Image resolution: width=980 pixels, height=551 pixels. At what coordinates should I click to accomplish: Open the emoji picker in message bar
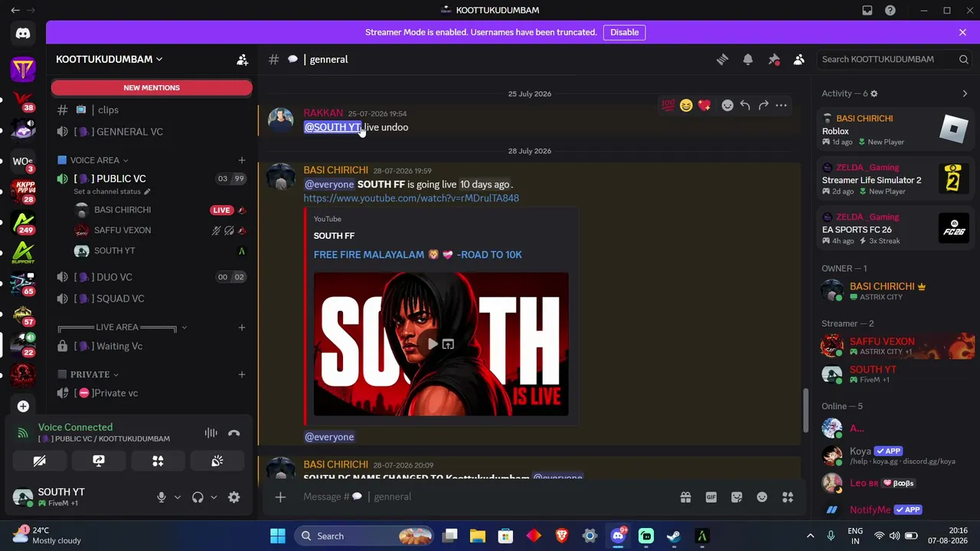762,497
